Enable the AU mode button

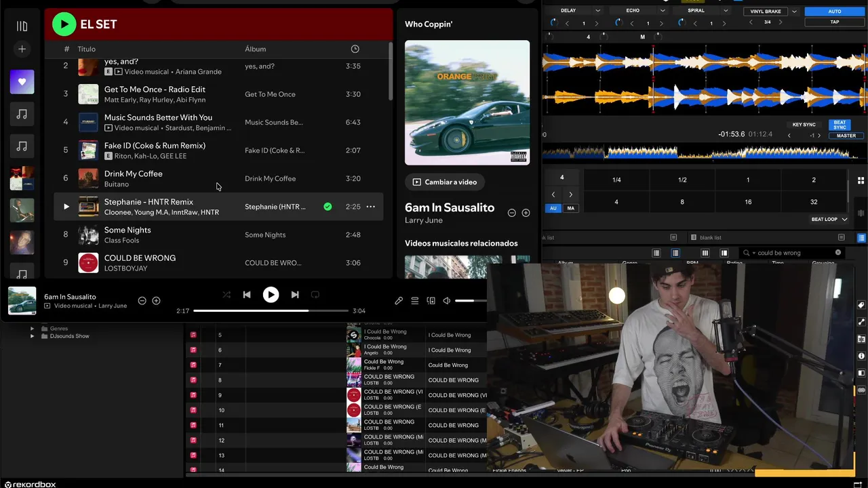click(553, 208)
